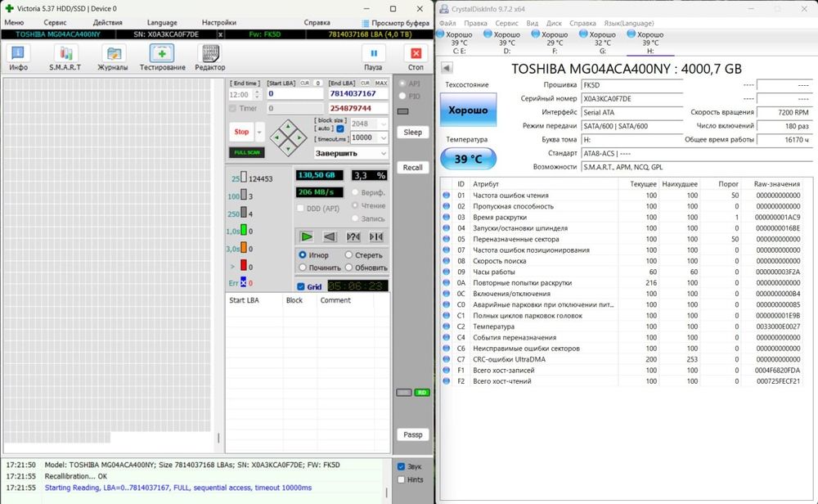The width and height of the screenshot is (818, 504).
Task: Toggle the Grid checkbox
Action: click(300, 286)
